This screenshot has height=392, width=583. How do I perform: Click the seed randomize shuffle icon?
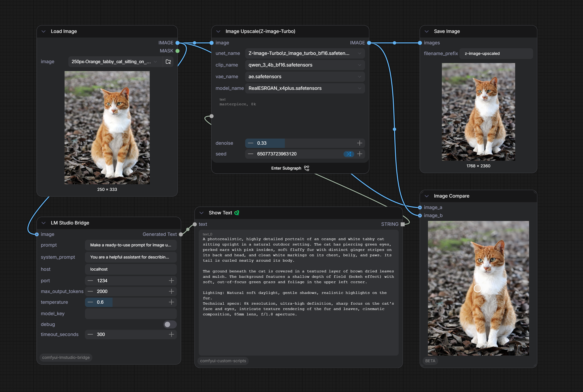(x=349, y=154)
